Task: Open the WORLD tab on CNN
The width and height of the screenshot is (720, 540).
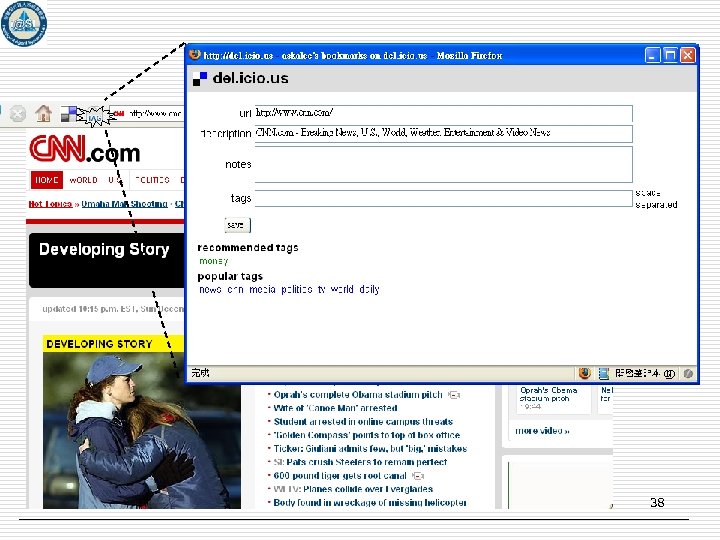Action: coord(83,180)
